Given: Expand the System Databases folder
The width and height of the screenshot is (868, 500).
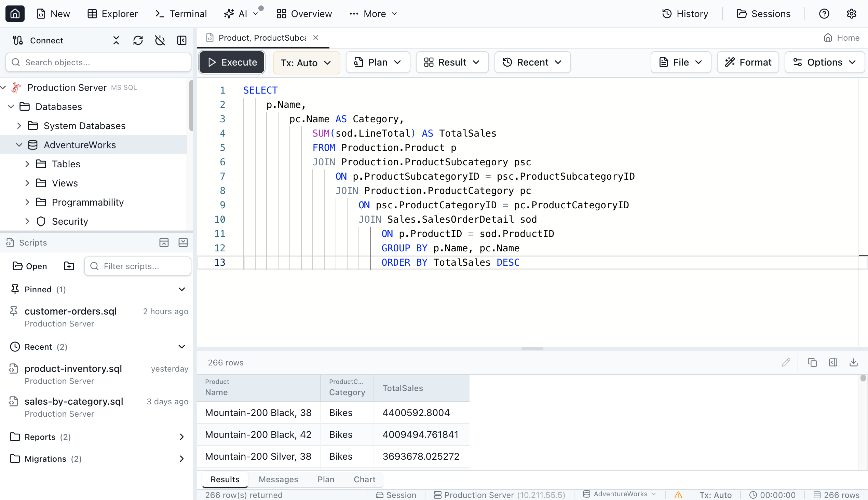Looking at the screenshot, I should [19, 126].
